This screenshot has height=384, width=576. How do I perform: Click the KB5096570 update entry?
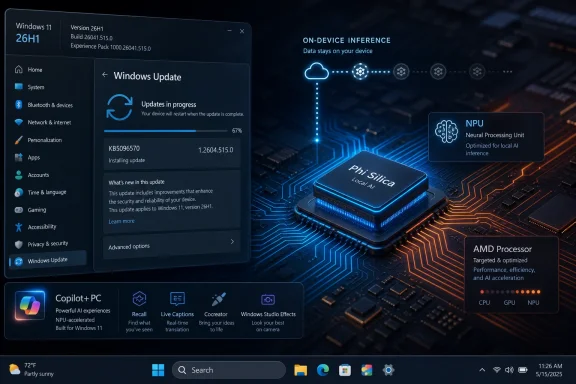(172, 154)
